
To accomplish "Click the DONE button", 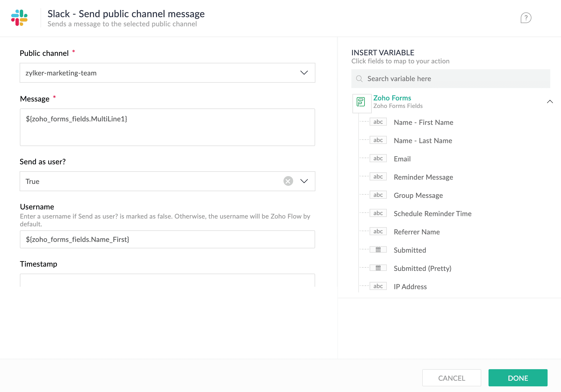I will coord(518,378).
